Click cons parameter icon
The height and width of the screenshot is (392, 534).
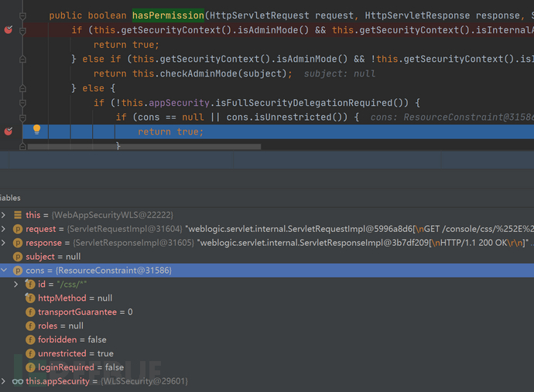pos(18,271)
